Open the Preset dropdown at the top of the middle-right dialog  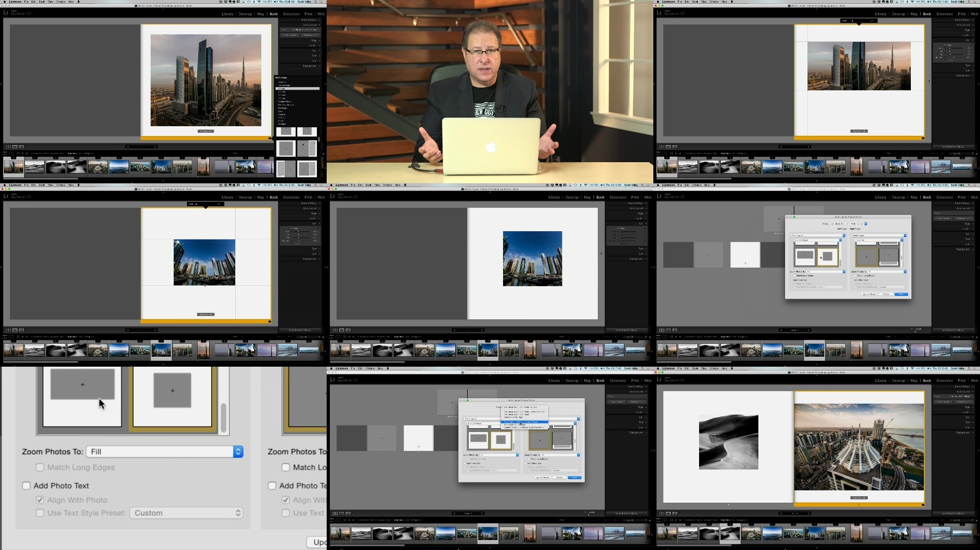tap(848, 224)
